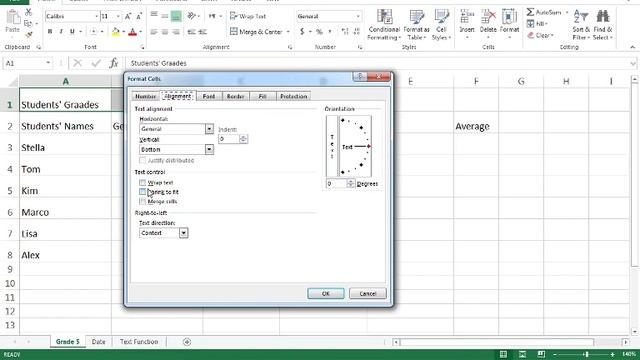Click the Indent spinner field

tap(229, 139)
